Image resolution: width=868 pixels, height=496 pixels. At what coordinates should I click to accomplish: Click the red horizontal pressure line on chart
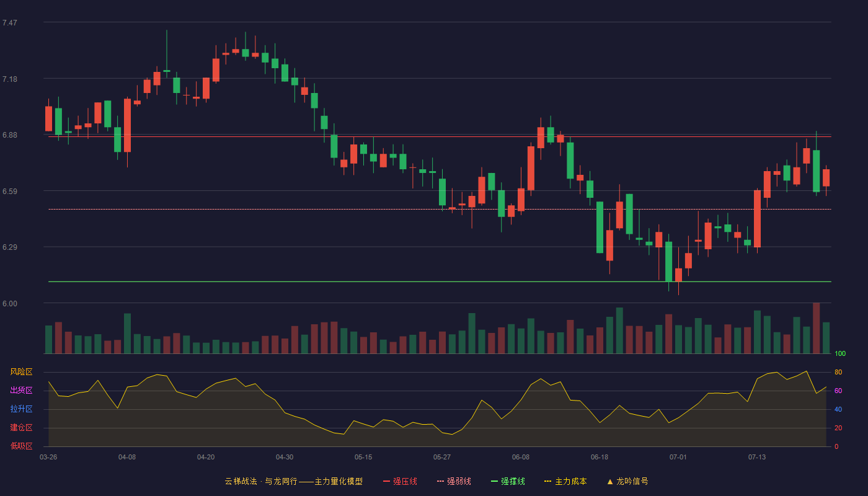click(x=440, y=136)
